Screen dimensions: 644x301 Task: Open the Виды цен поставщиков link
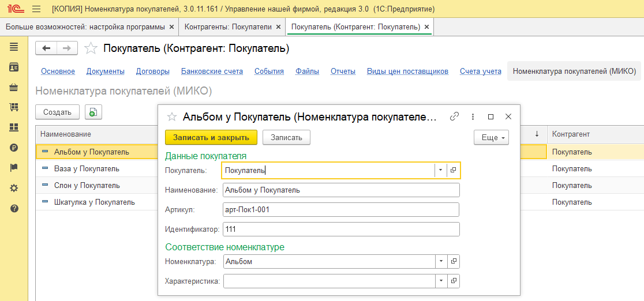tap(407, 72)
